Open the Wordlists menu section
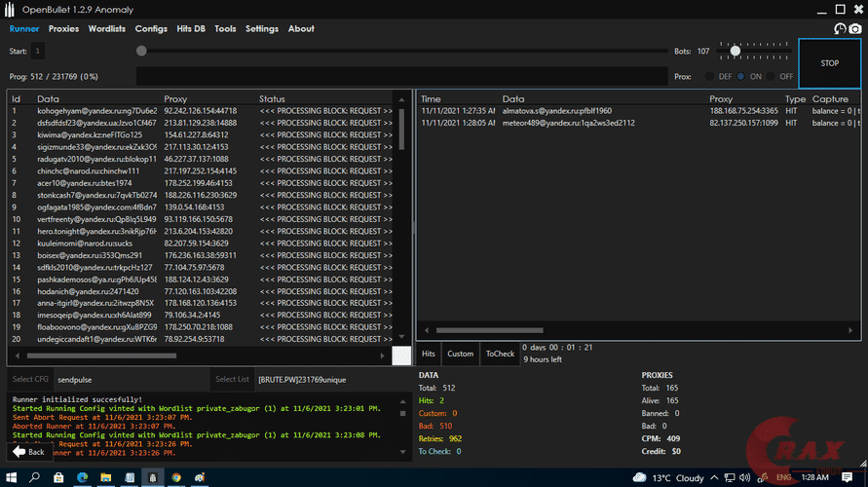Viewport: 868px width, 487px height. [x=106, y=29]
